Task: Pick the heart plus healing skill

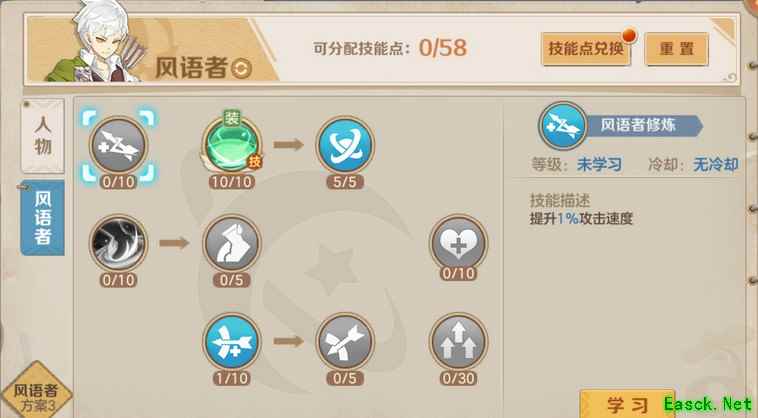Action: (458, 244)
